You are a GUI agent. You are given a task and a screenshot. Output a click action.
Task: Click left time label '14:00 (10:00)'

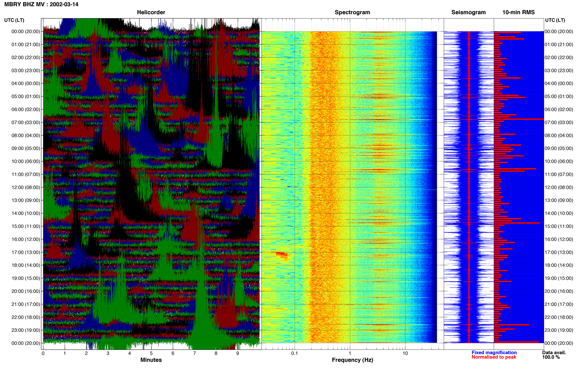(x=26, y=213)
